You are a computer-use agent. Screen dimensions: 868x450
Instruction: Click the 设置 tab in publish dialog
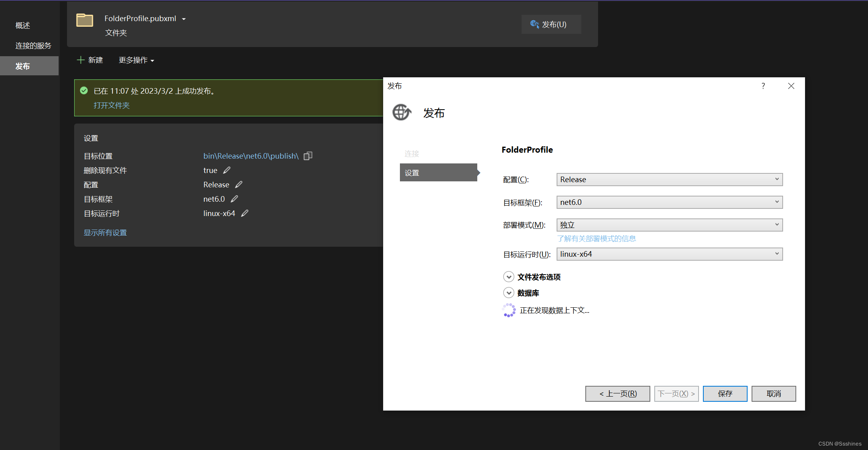[x=437, y=173]
